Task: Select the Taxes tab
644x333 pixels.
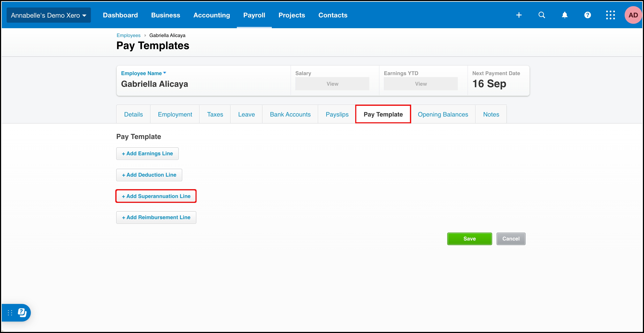Action: 215,114
